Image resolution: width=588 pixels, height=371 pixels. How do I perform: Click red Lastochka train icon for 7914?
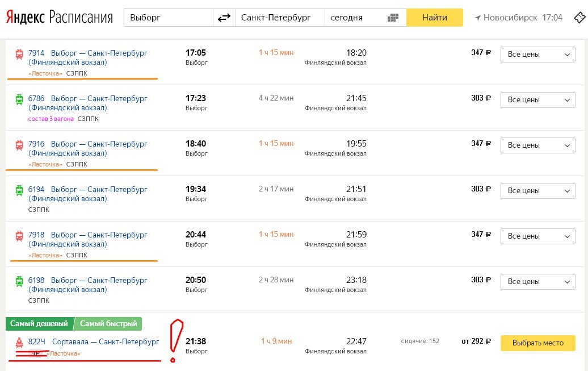coord(19,54)
